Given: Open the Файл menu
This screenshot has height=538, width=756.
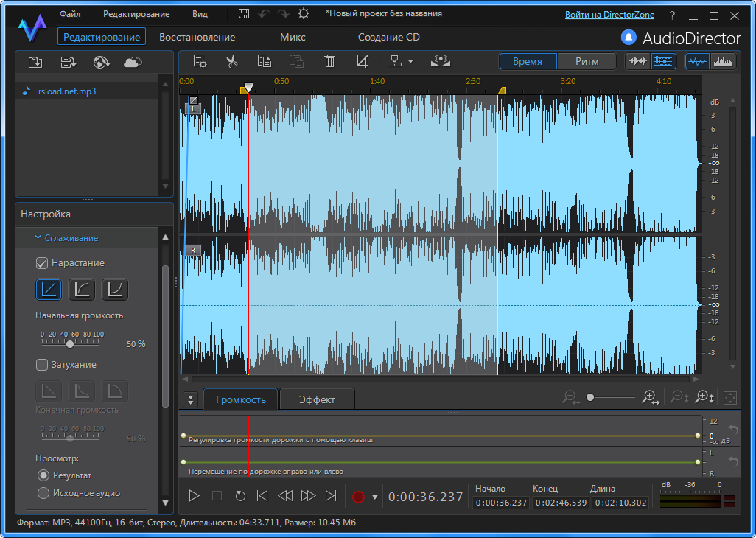Looking at the screenshot, I should tap(70, 14).
